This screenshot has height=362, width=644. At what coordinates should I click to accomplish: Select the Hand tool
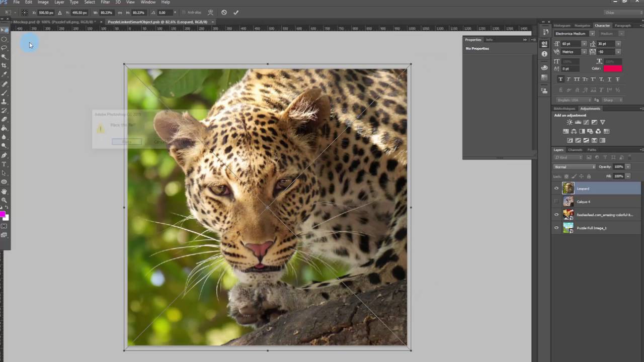click(4, 192)
